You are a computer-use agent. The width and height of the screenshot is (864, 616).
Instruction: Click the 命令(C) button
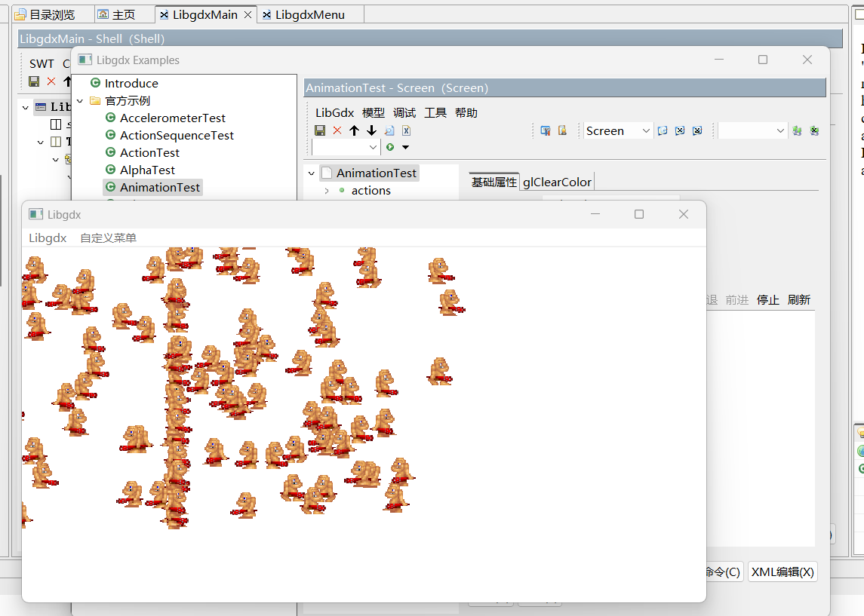[724, 572]
